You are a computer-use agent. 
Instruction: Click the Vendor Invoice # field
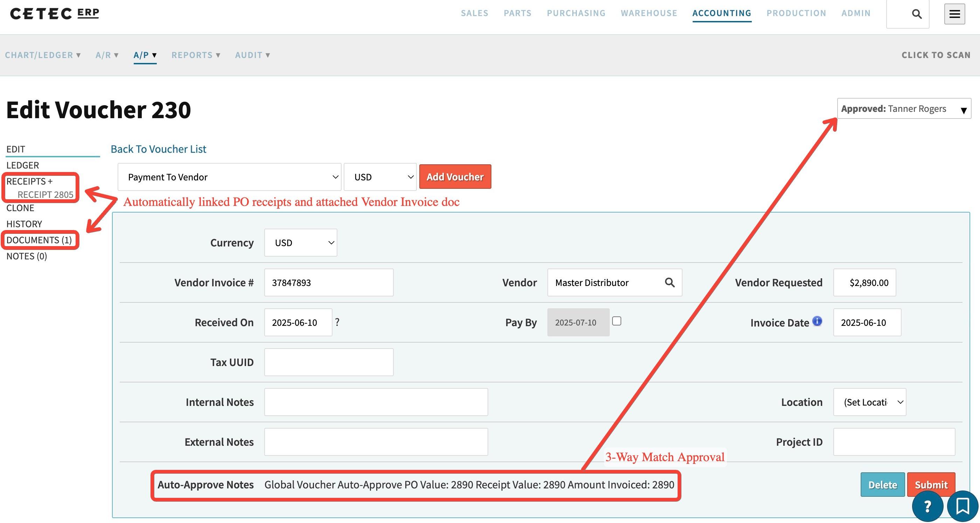pos(329,282)
